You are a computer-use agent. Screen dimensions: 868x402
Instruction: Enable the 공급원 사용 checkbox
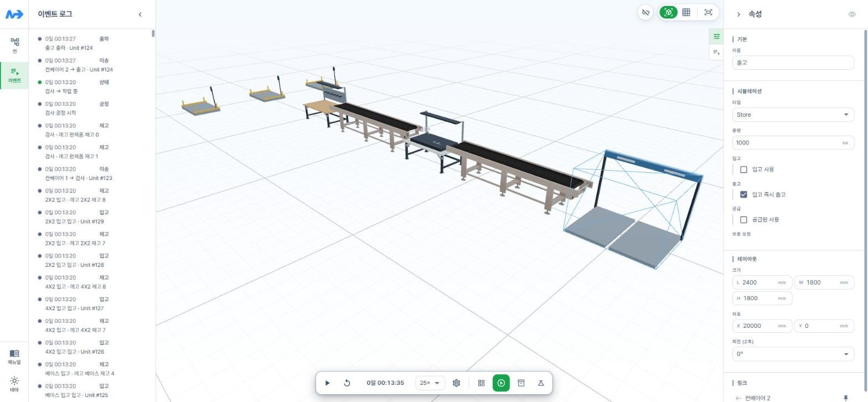click(x=743, y=220)
